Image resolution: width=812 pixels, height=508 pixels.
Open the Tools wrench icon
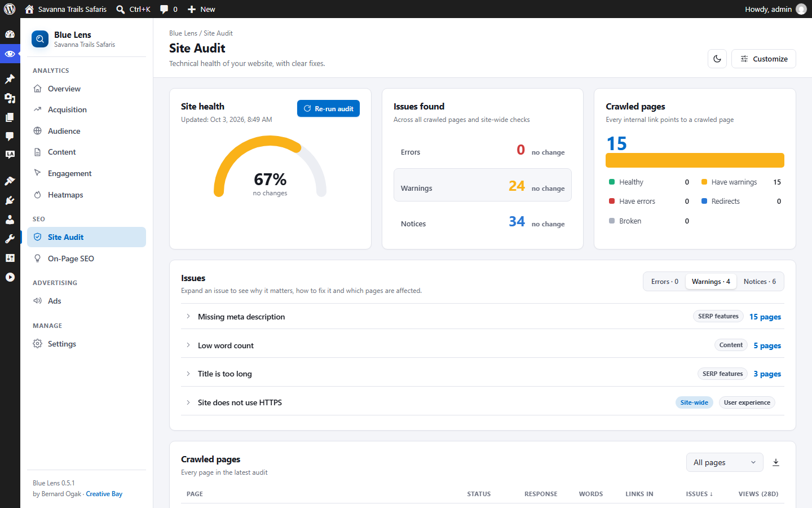10,239
